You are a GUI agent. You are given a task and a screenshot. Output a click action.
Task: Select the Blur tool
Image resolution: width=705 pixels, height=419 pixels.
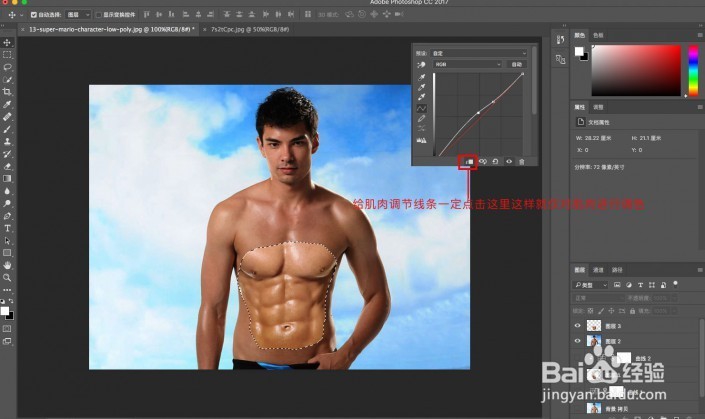click(7, 191)
